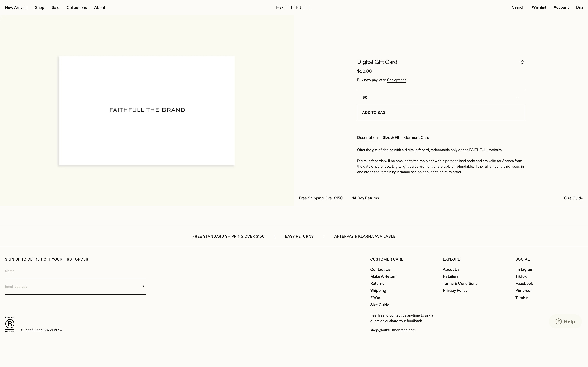View the Garment Care tab
Screen dimensions: 588x367
(x=417, y=138)
